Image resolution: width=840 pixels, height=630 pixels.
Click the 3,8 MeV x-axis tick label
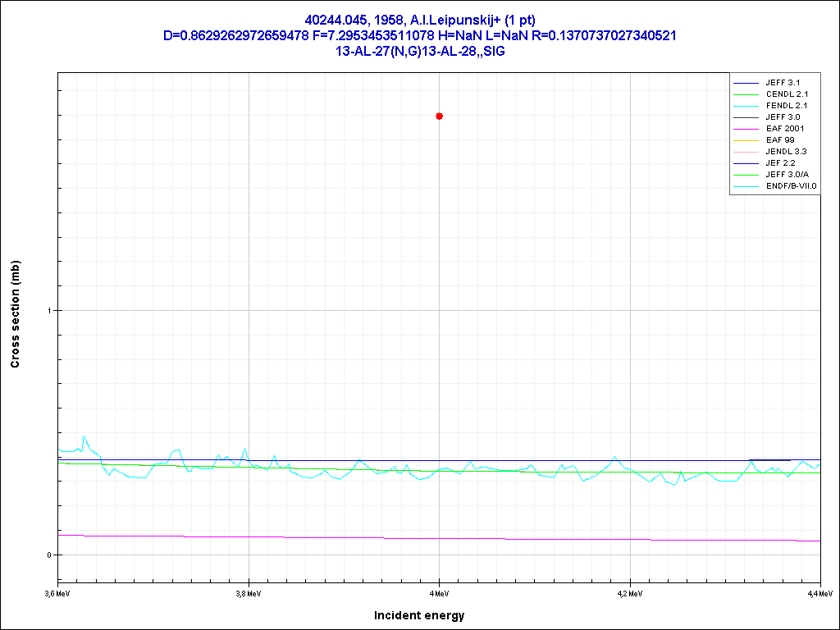click(x=249, y=592)
